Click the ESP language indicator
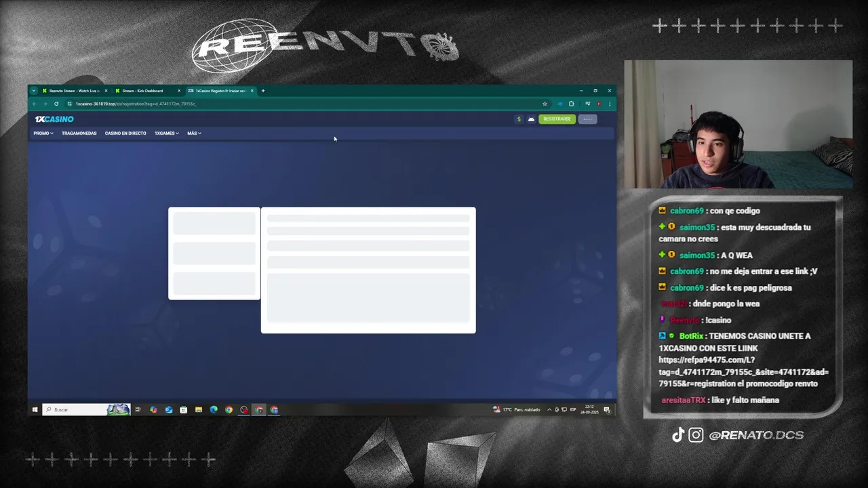Screen dimensions: 868x488 573,409
